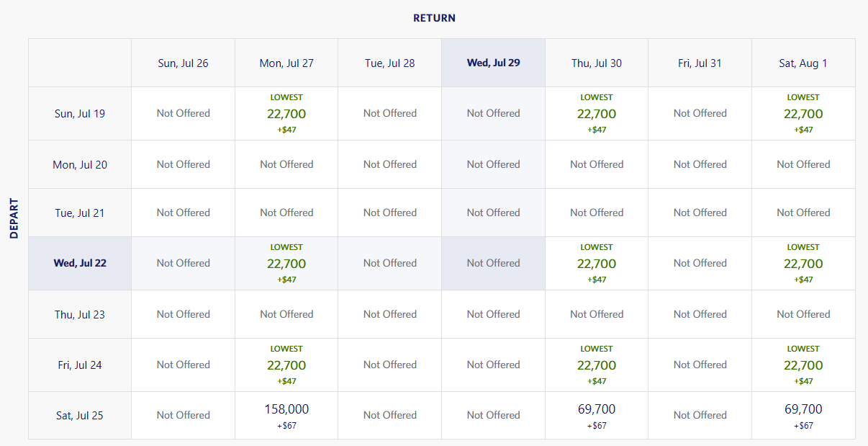Viewport: 868px width, 446px height.
Task: Click the Sun, Jul 26 return date header
Action: [182, 63]
